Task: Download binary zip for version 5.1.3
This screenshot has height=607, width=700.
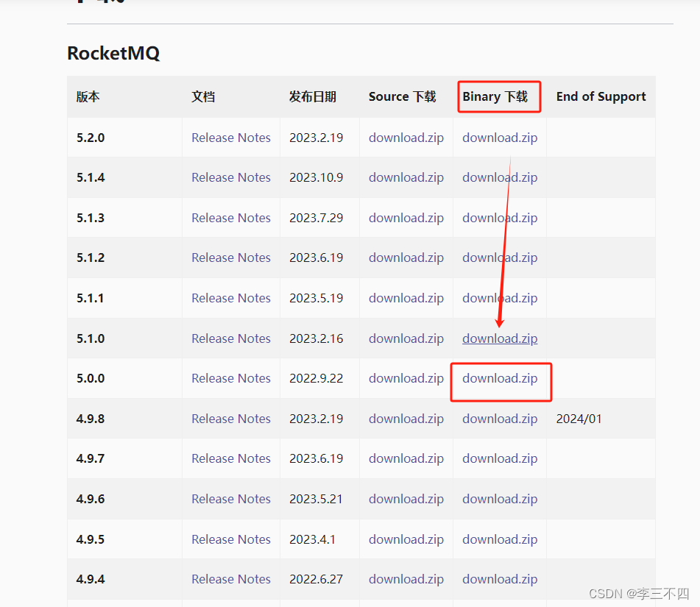Action: pyautogui.click(x=500, y=218)
